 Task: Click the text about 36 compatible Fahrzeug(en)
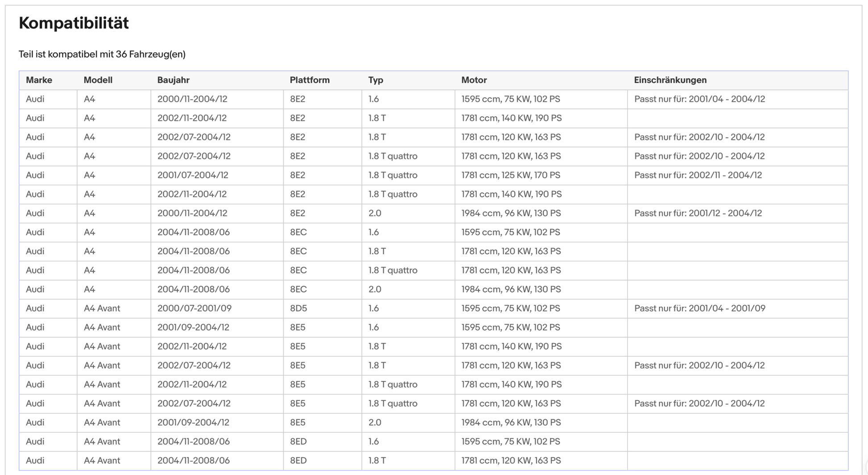click(102, 54)
